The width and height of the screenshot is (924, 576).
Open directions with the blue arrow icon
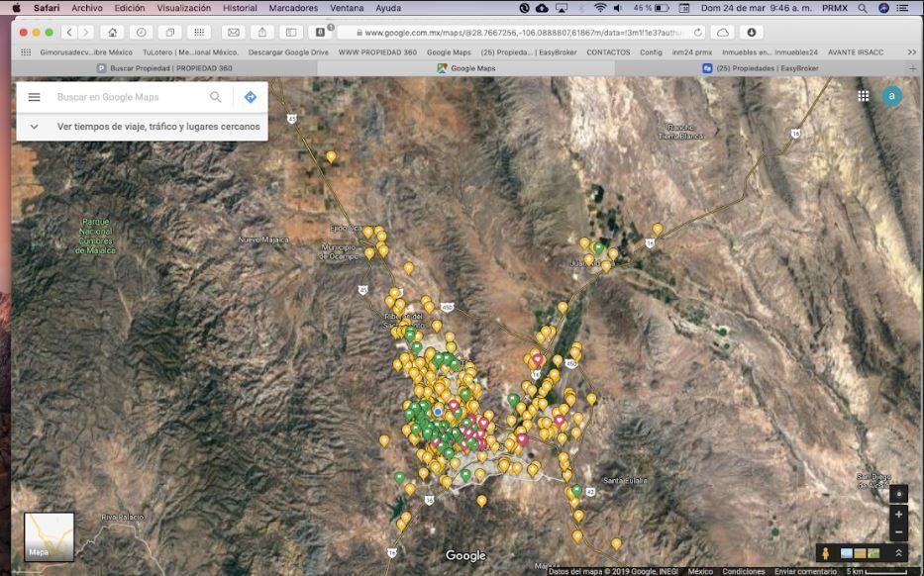pyautogui.click(x=250, y=97)
